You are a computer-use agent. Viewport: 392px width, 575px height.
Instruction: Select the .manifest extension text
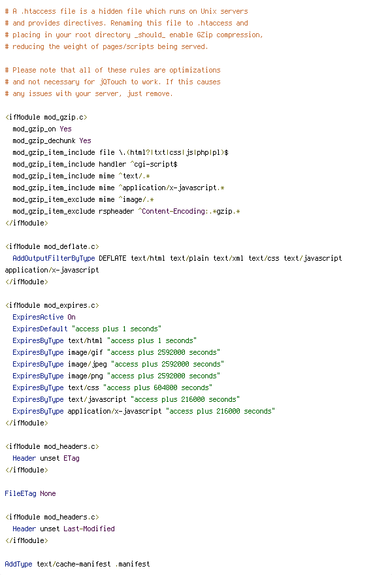pyautogui.click(x=133, y=564)
